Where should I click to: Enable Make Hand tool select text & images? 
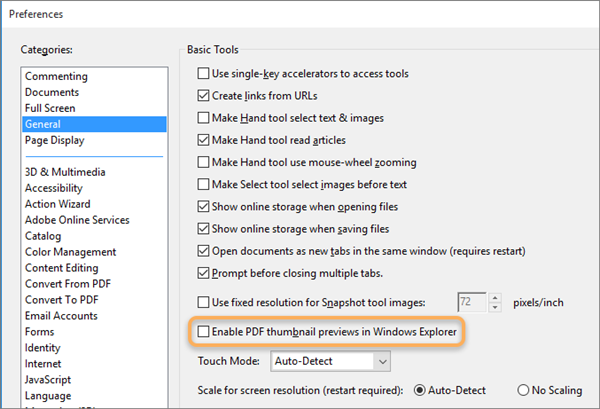point(205,117)
